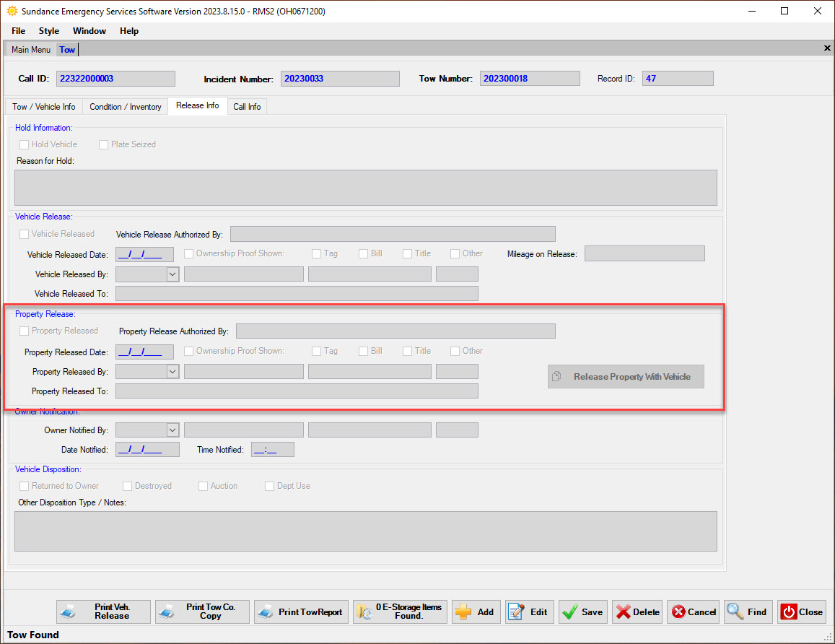
Task: Click the Incident Number field
Action: (x=340, y=78)
